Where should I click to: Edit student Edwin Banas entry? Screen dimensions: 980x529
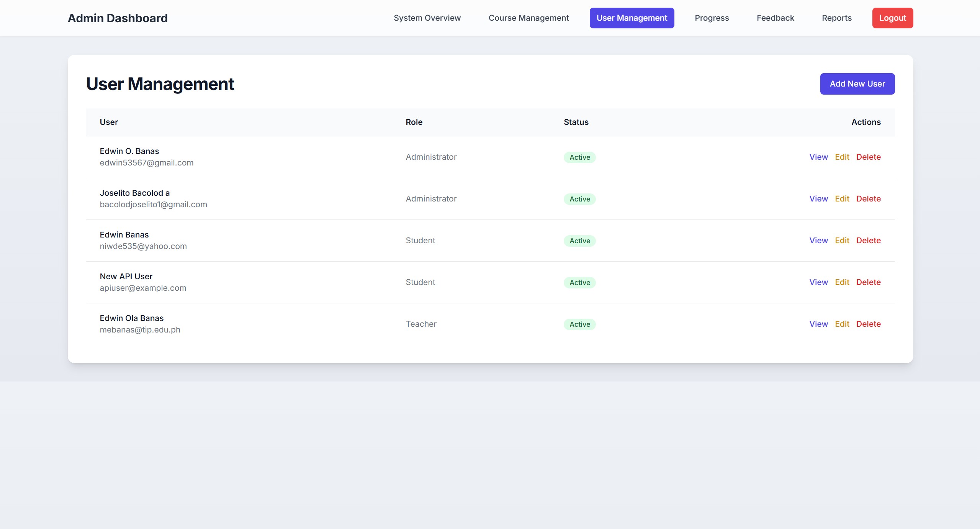(842, 241)
